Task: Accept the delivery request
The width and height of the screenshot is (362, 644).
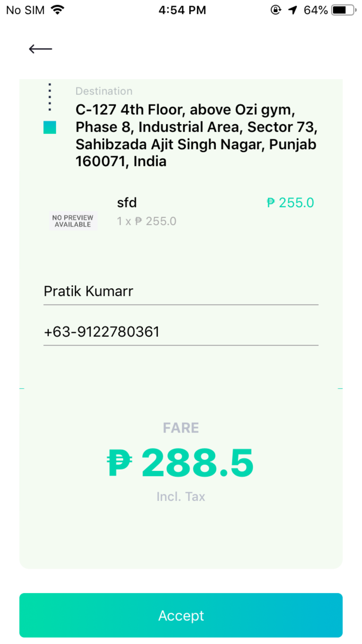Action: (x=181, y=615)
